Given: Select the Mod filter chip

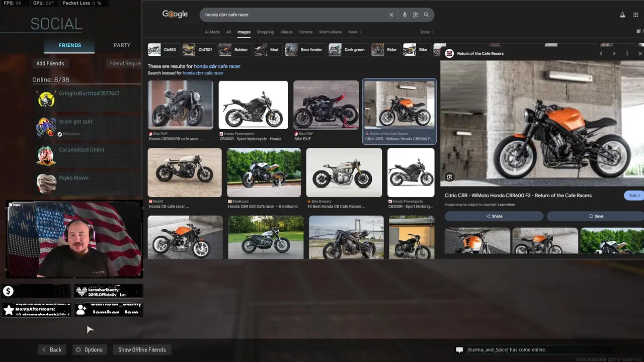Looking at the screenshot, I should [x=267, y=50].
